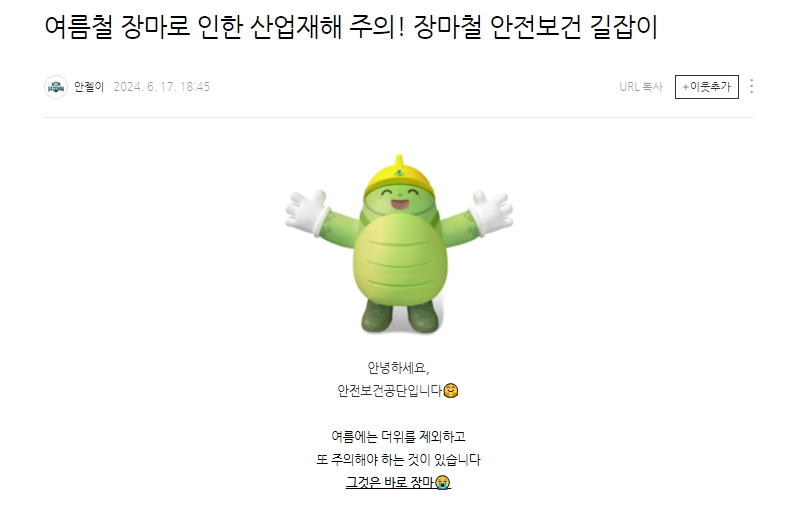The image size is (795, 526).
Task: Select the underlined text 그것은 바로 장마
Action: [390, 482]
